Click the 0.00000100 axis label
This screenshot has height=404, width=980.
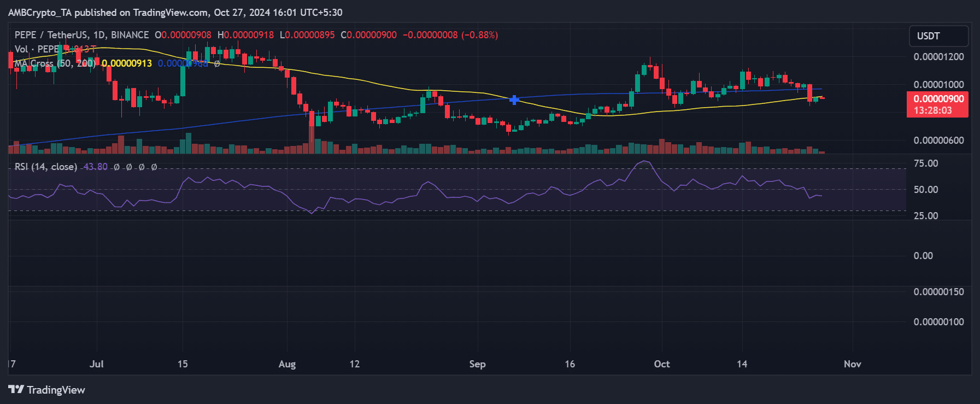click(x=938, y=322)
